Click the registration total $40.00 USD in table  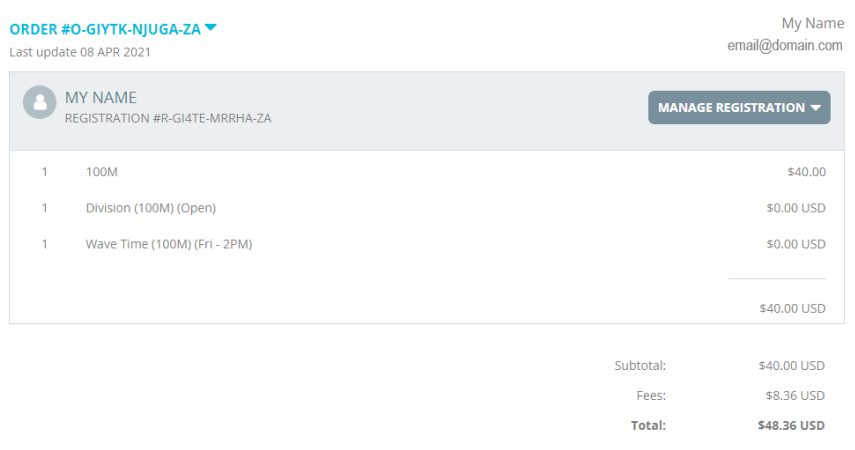coord(792,308)
